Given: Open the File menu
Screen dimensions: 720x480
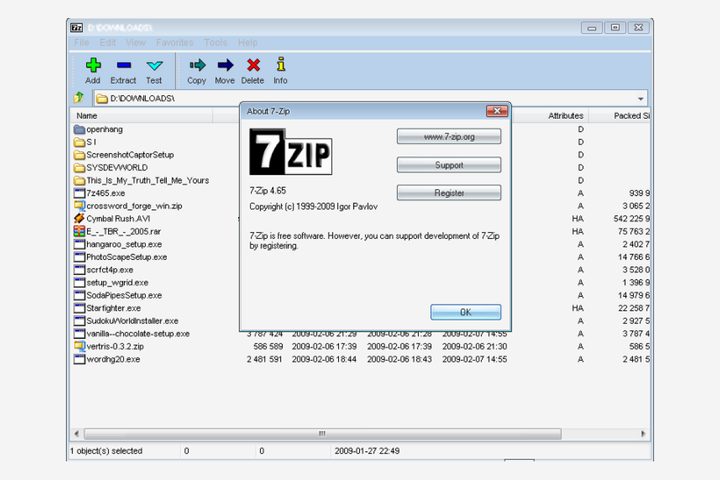Looking at the screenshot, I should point(82,43).
